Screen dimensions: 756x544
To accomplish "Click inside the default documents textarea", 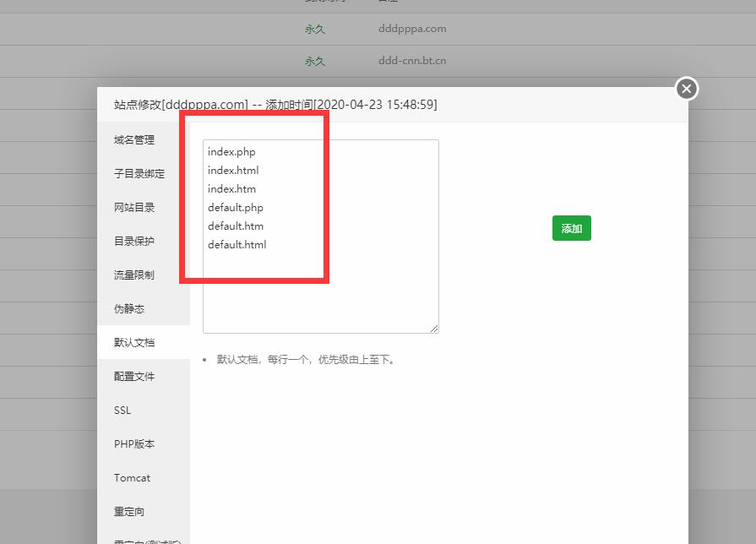I will (x=319, y=235).
